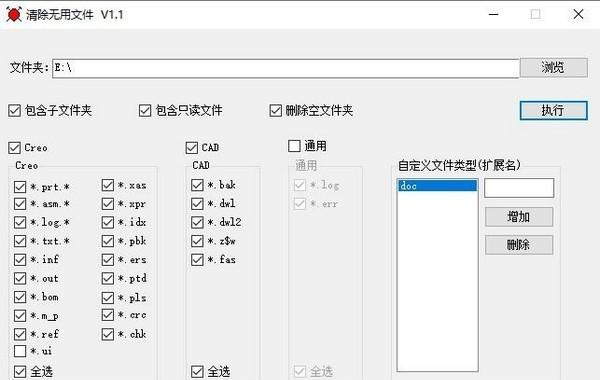Toggle the *.ref checkbox
This screenshot has height=380, width=600.
pos(20,334)
